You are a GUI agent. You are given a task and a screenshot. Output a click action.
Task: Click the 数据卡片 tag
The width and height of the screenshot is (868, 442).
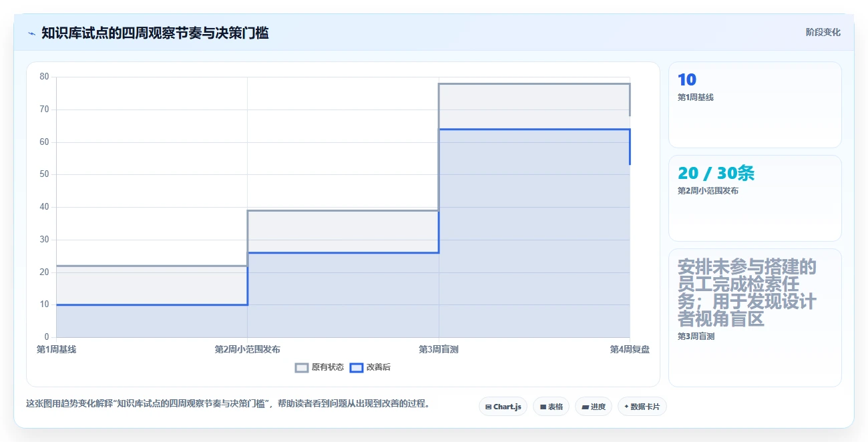click(x=642, y=407)
